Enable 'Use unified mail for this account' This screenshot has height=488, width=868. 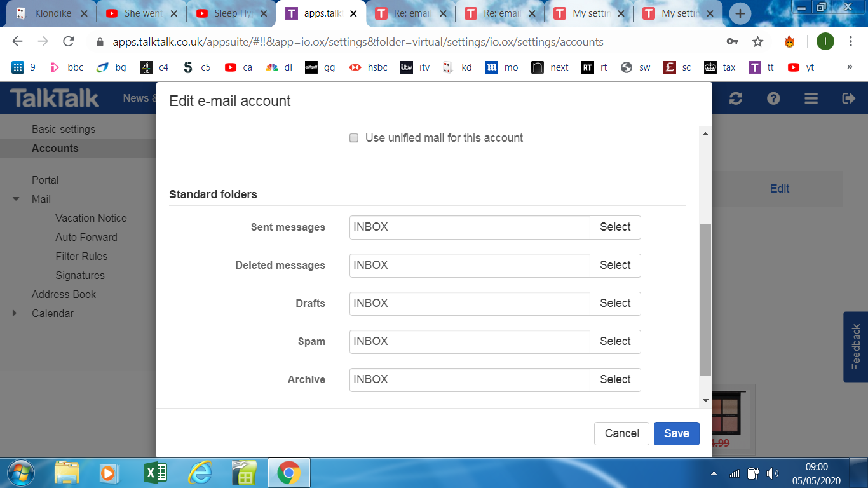coord(354,138)
